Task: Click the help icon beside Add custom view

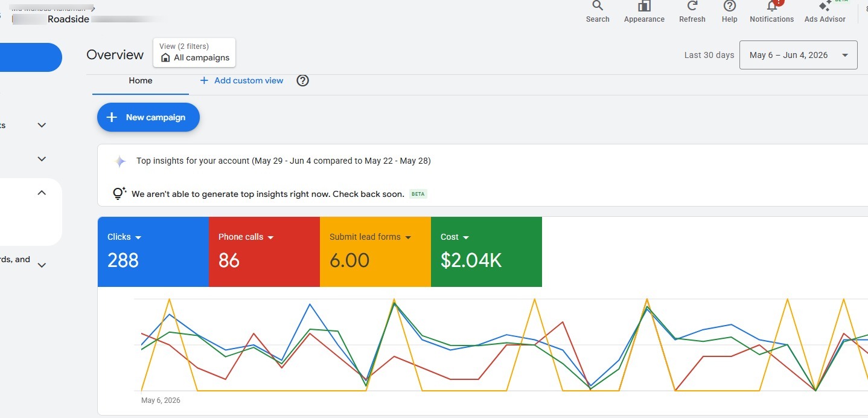Action: click(303, 80)
